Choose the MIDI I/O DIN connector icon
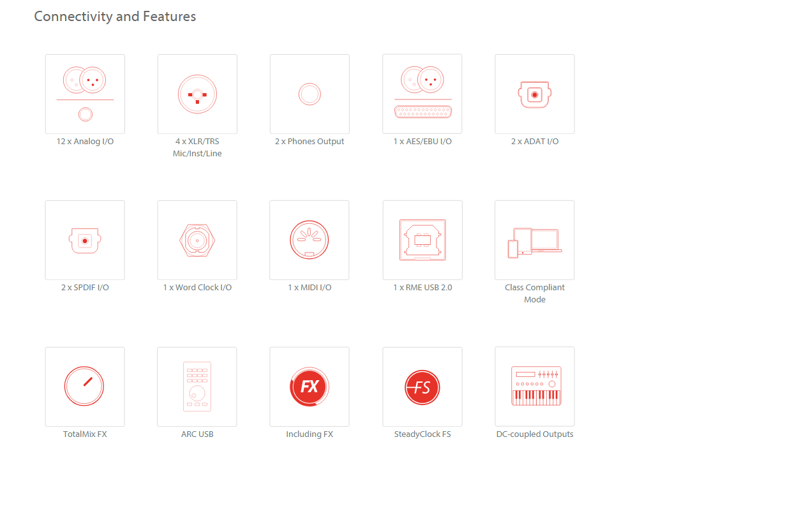Viewport: 804px width, 532px height. [309, 240]
